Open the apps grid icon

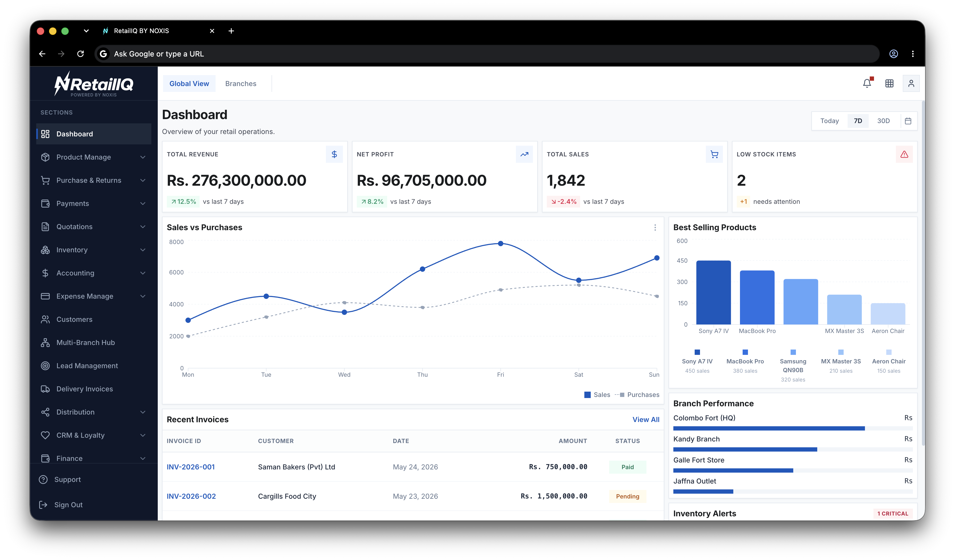click(889, 83)
